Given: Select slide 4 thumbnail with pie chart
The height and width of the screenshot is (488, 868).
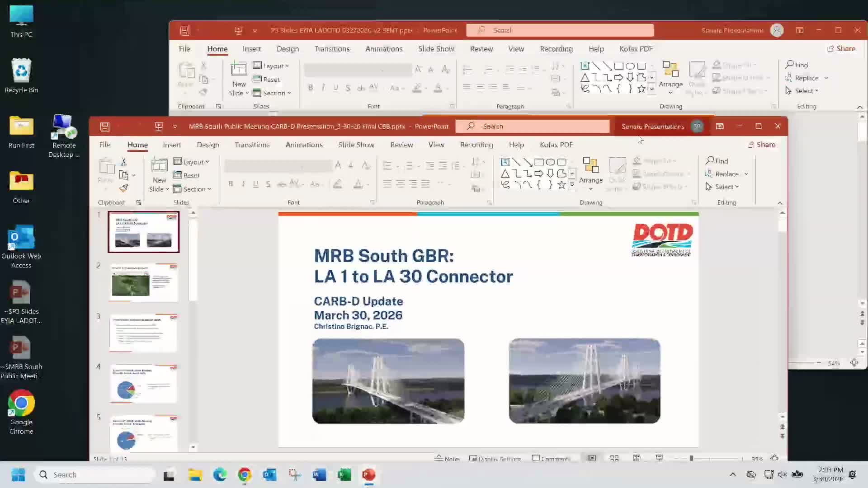Looking at the screenshot, I should coord(144,384).
